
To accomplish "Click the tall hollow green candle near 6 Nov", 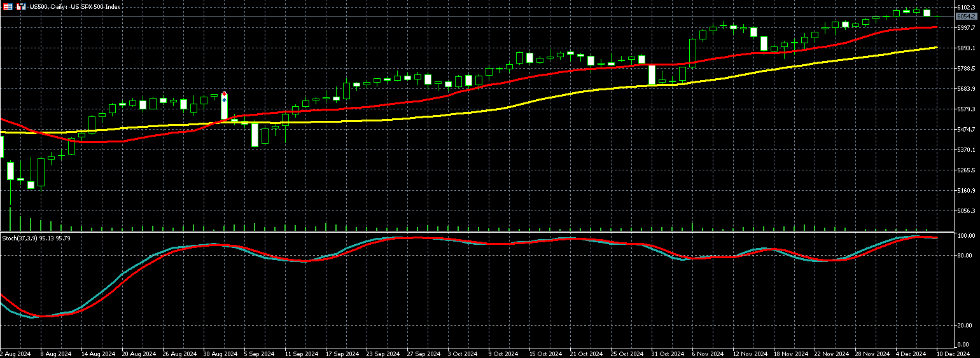I will [692, 53].
